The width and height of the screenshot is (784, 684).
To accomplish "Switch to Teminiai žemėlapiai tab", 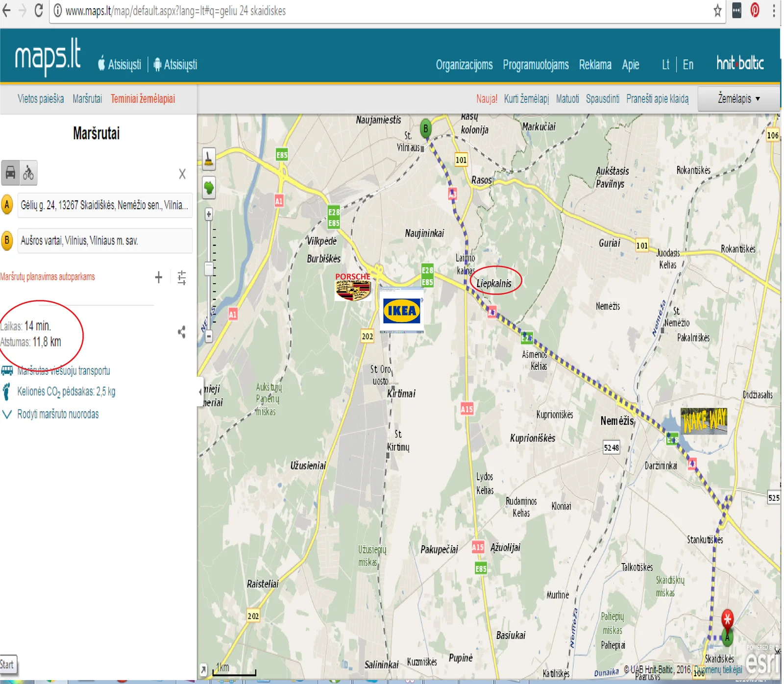I will [143, 99].
